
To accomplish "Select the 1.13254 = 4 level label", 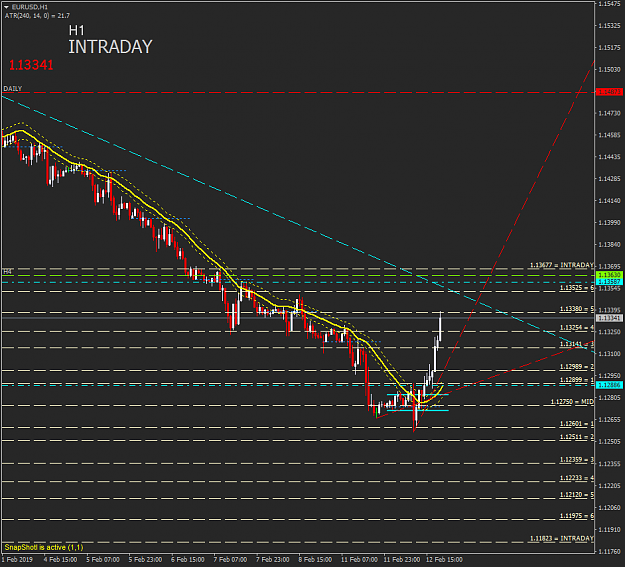I will pos(577,327).
